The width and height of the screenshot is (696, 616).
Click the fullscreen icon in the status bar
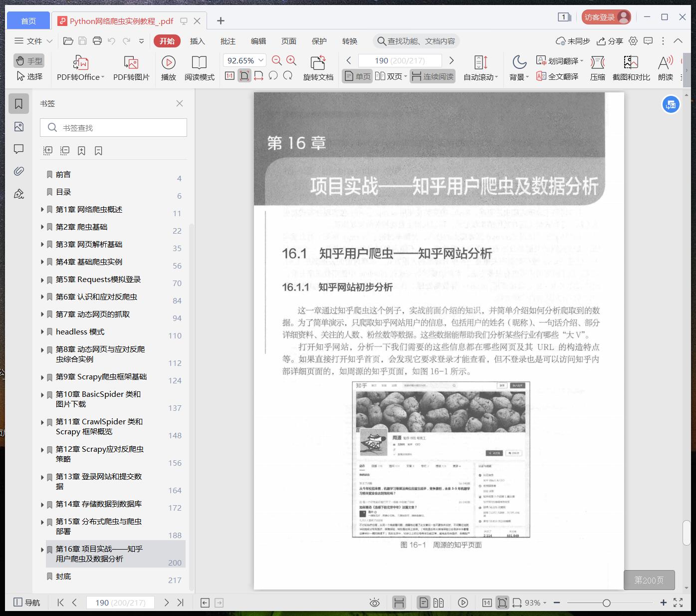click(678, 603)
